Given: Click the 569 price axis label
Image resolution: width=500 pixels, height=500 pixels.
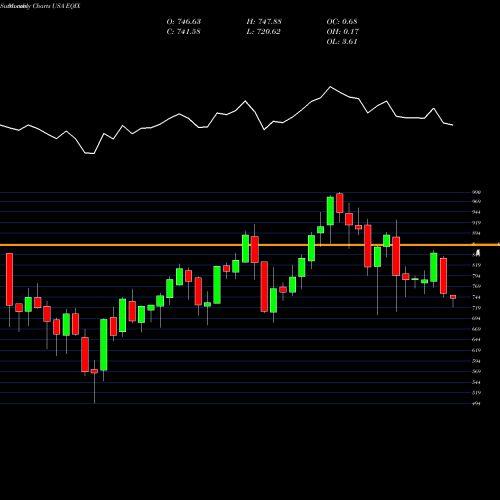Looking at the screenshot, I should tap(477, 371).
